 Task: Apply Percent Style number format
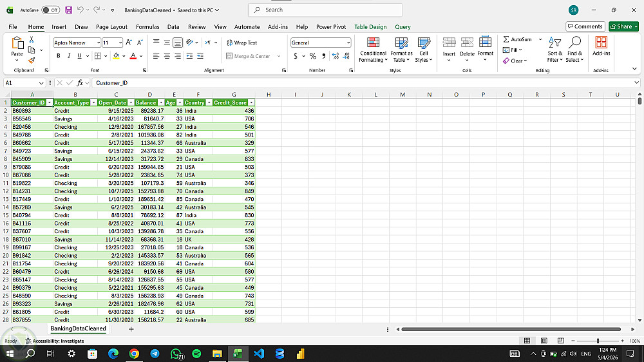click(313, 56)
